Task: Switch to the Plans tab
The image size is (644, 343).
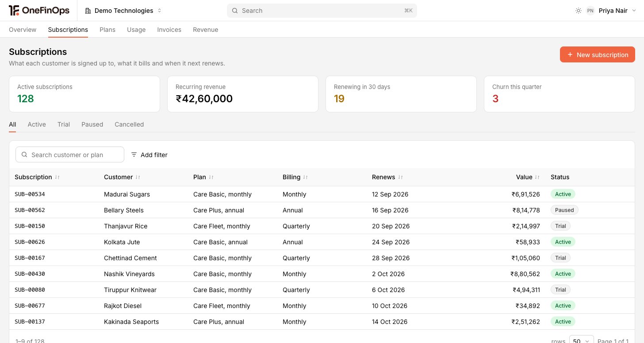Action: tap(107, 30)
